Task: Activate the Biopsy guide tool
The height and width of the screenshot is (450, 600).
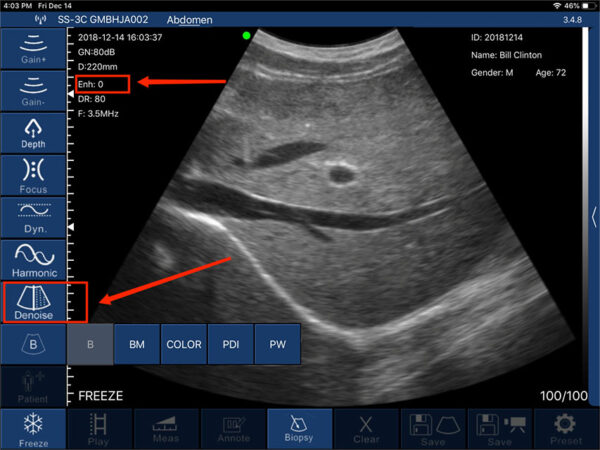Action: tap(300, 428)
